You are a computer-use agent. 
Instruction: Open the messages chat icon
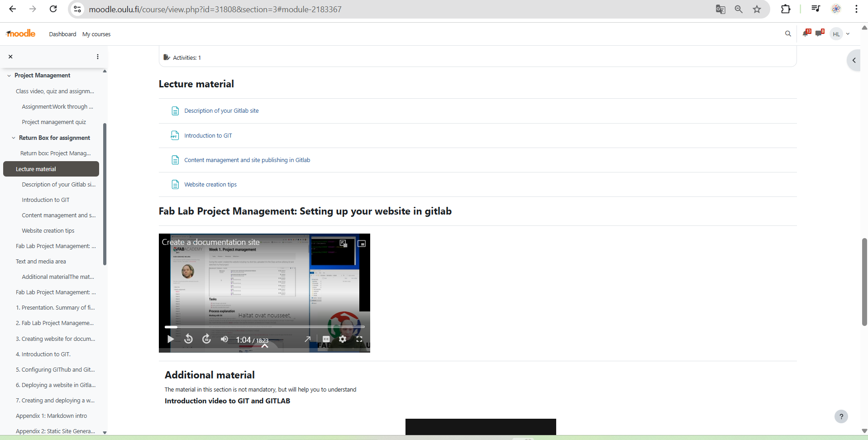819,33
